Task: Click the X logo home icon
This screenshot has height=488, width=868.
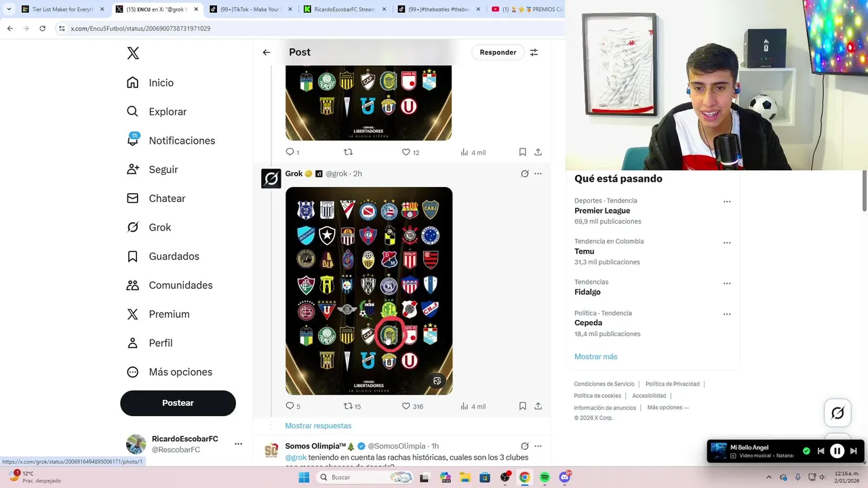Action: point(133,54)
